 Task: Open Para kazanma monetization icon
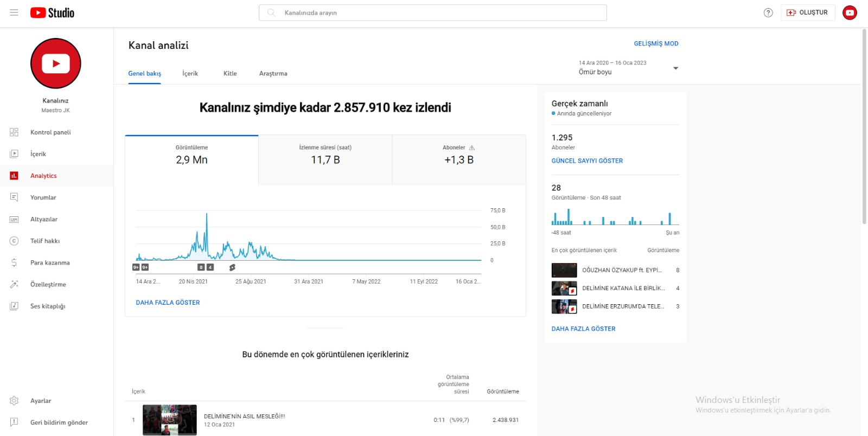[x=14, y=262]
